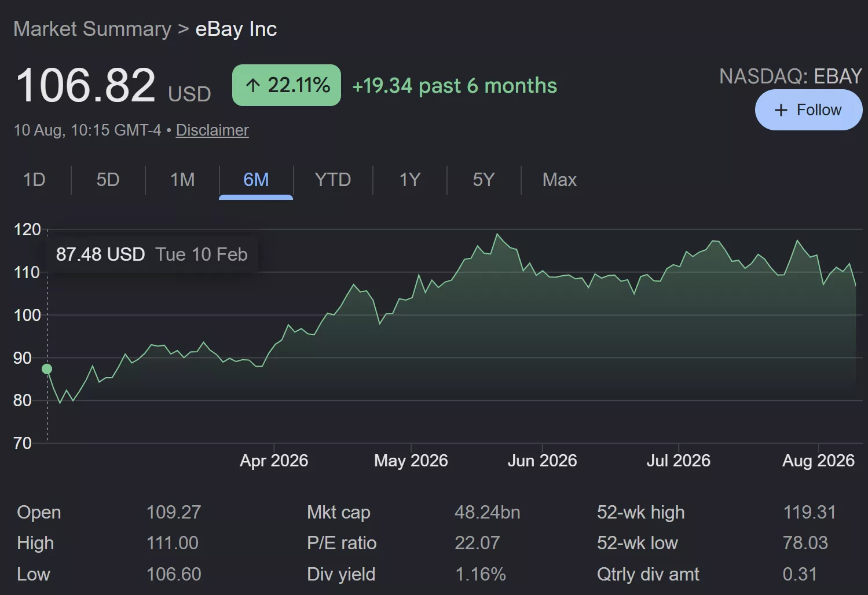Show the 1Y price chart

pyautogui.click(x=410, y=180)
